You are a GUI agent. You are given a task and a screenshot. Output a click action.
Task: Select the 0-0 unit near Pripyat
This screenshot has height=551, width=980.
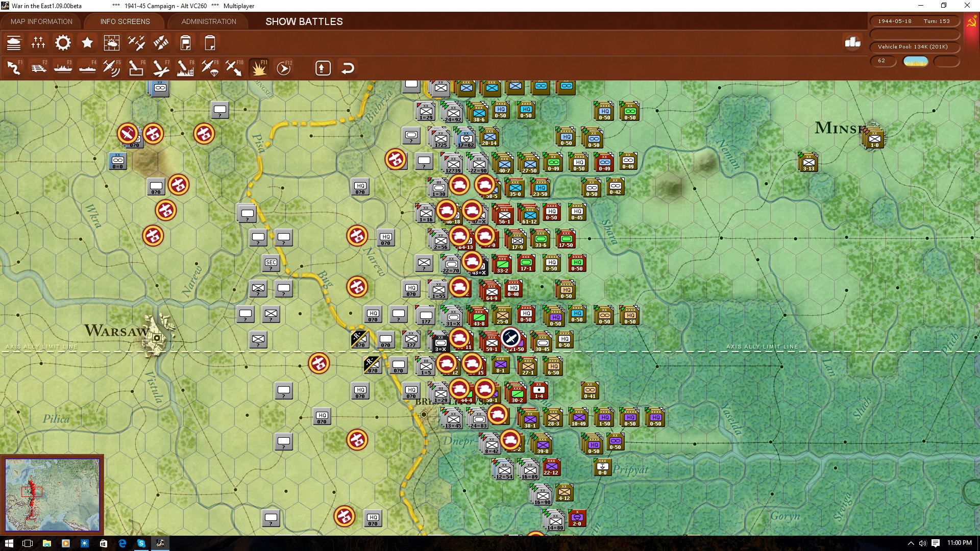[x=603, y=467]
